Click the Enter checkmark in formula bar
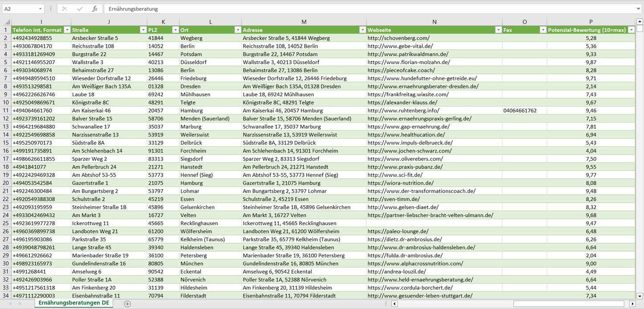The height and width of the screenshot is (309, 644). [x=80, y=9]
